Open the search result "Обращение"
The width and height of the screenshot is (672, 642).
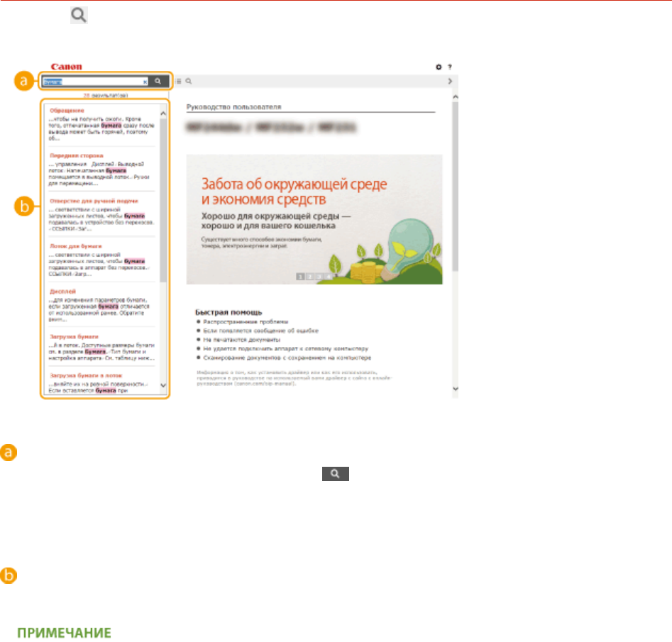click(x=67, y=111)
